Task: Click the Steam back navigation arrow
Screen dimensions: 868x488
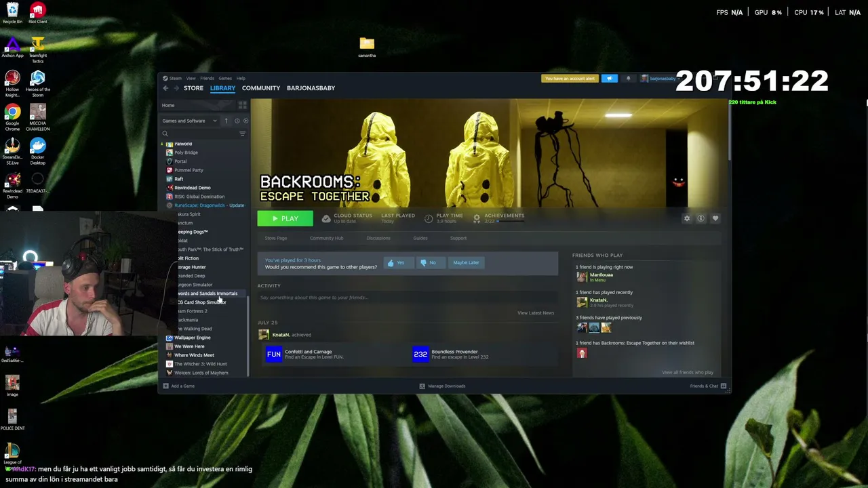Action: pyautogui.click(x=165, y=88)
